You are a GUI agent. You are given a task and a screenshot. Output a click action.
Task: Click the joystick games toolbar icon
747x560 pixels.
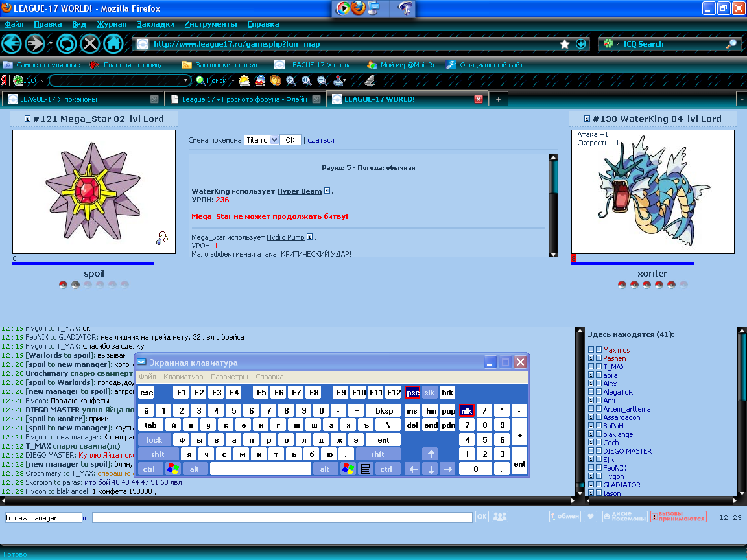point(338,80)
